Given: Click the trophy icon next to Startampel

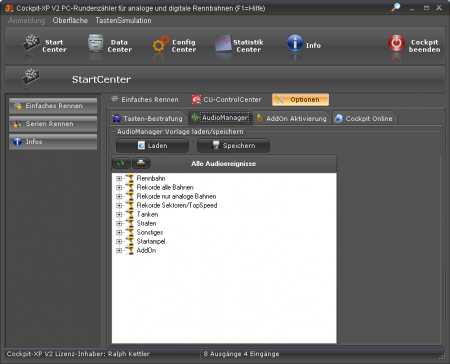Looking at the screenshot, I should coord(130,241).
